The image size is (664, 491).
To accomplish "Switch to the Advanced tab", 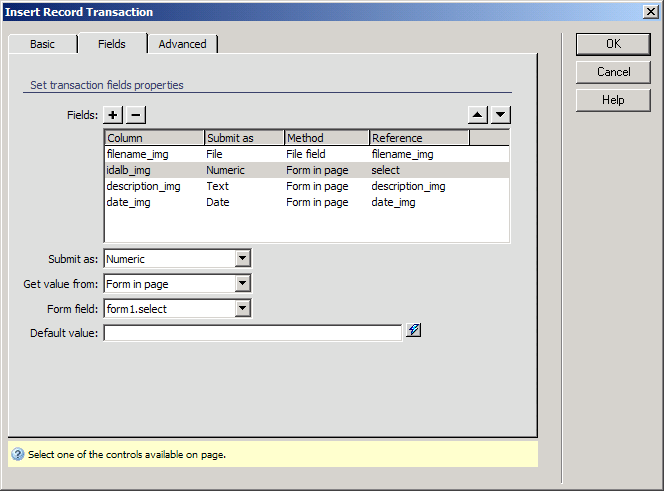I will pos(182,44).
